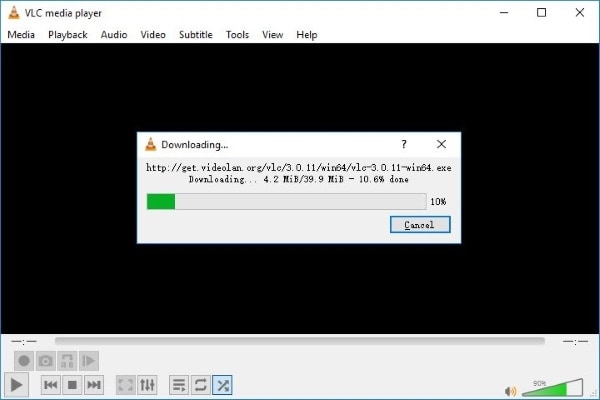This screenshot has width=600, height=400.
Task: Open the Media menu
Action: (21, 35)
